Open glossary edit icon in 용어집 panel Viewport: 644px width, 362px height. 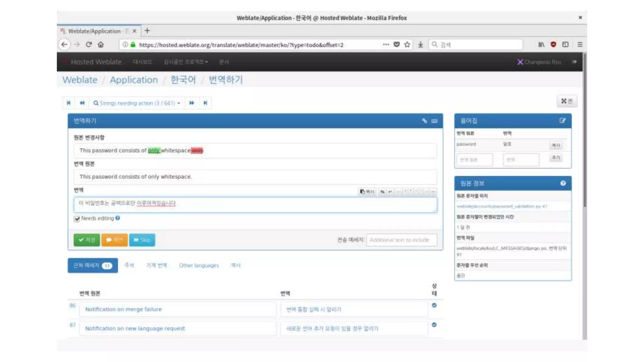click(562, 121)
